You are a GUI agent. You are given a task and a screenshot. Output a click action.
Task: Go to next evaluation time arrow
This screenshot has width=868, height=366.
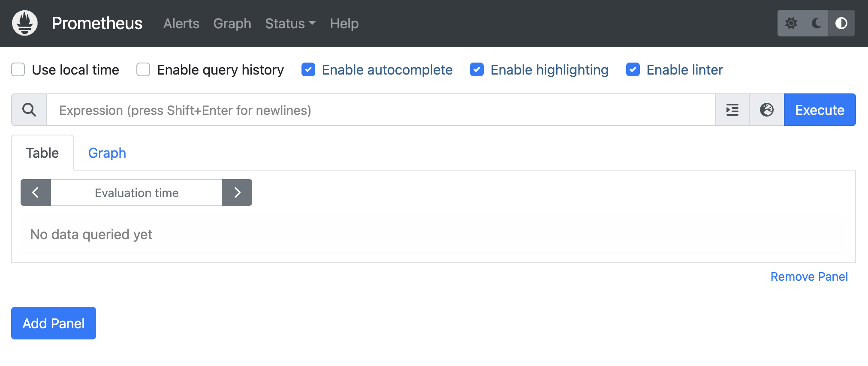pos(237,192)
